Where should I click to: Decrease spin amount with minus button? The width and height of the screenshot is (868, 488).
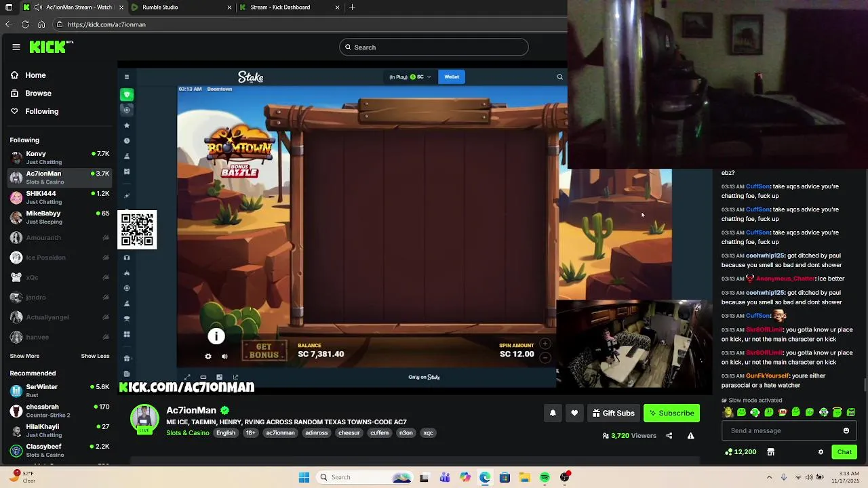[545, 358]
